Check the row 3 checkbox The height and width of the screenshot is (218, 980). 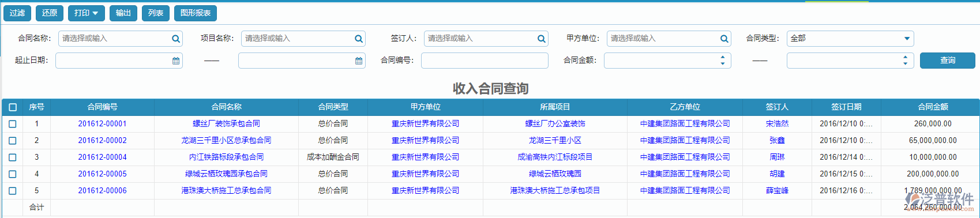[13, 157]
